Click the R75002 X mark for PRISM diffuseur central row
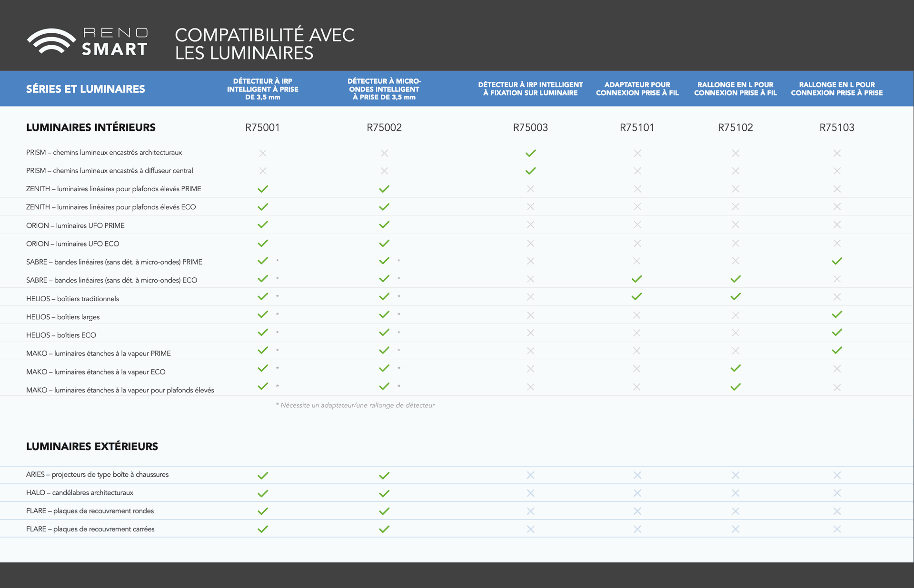914x588 pixels. (x=384, y=171)
